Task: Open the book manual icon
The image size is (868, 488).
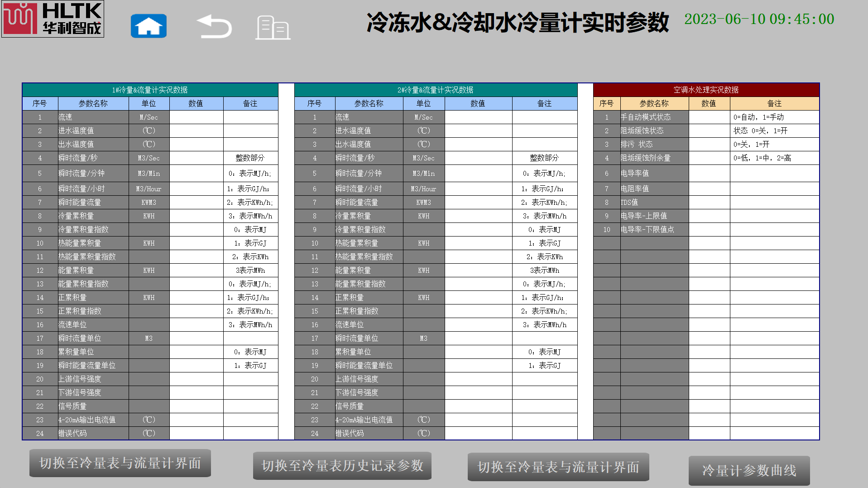Action: pos(273,27)
